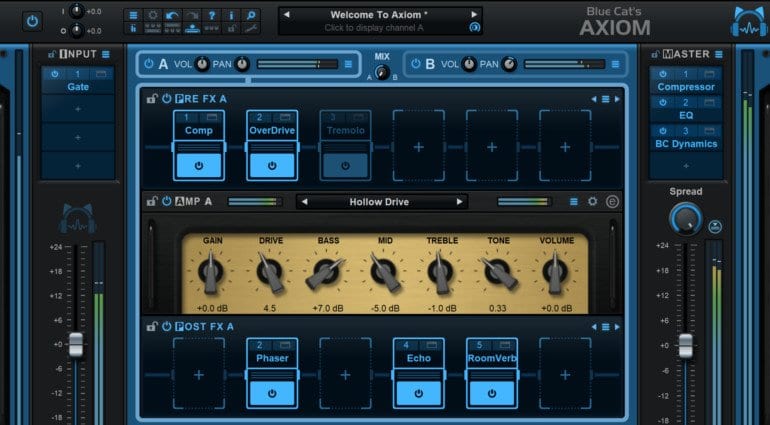This screenshot has height=425, width=770.
Task: Toggle the RoomVerb pedal footswitch
Action: 492,394
